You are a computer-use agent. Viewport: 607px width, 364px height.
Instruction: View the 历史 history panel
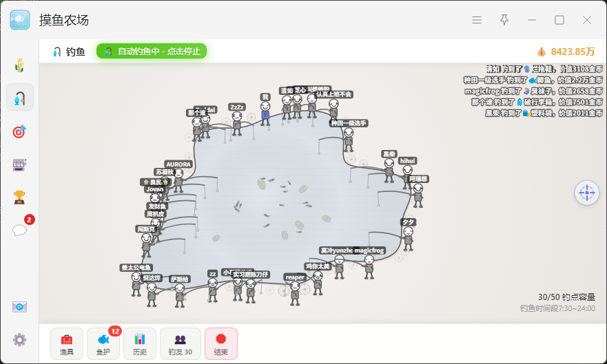140,343
